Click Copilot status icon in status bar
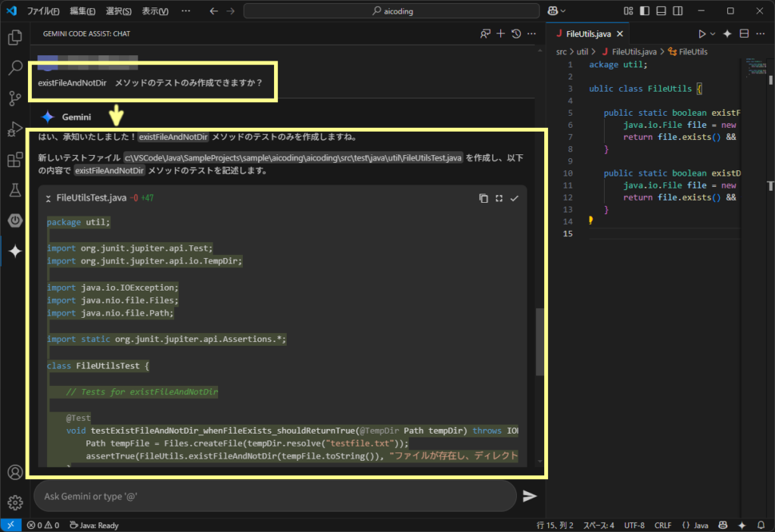 [723, 525]
